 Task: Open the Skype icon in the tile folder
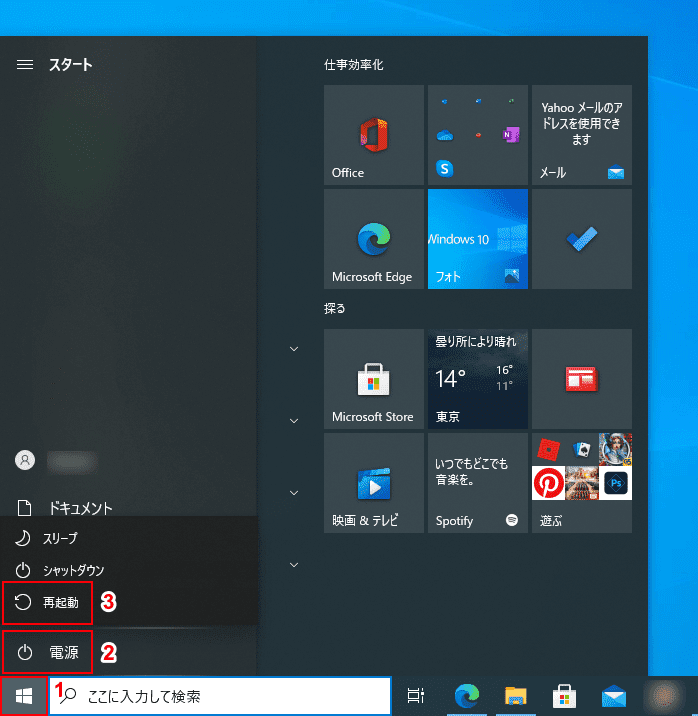[x=445, y=168]
